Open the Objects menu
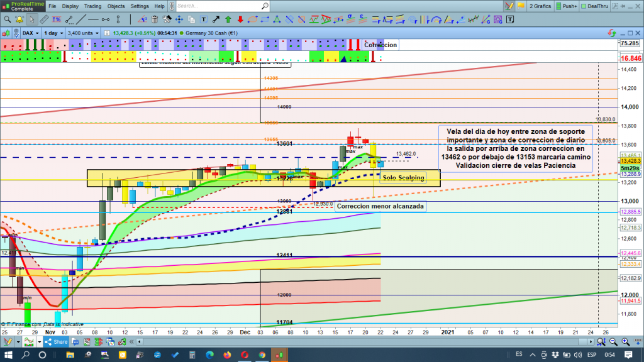Image resolution: width=644 pixels, height=362 pixels. pos(116,6)
